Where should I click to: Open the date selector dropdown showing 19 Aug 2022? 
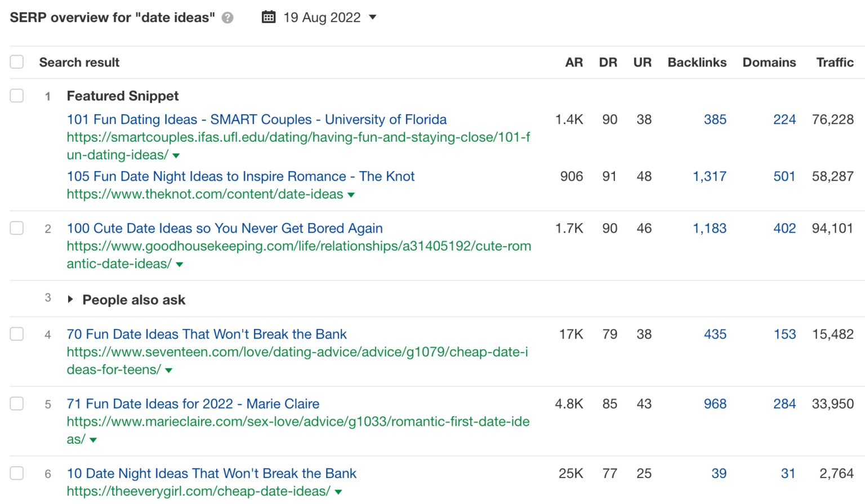coord(373,17)
